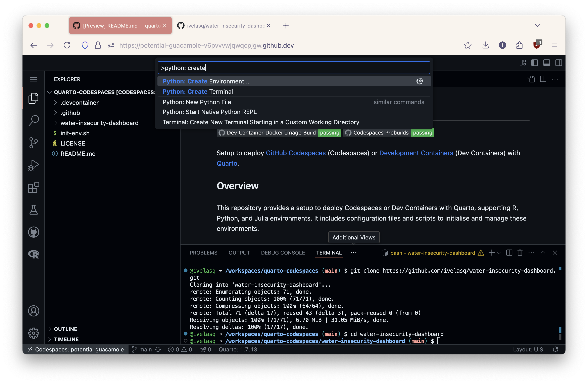Toggle the secondary side bar layout button
Viewport: 588px width, 384px height.
[x=558, y=63]
